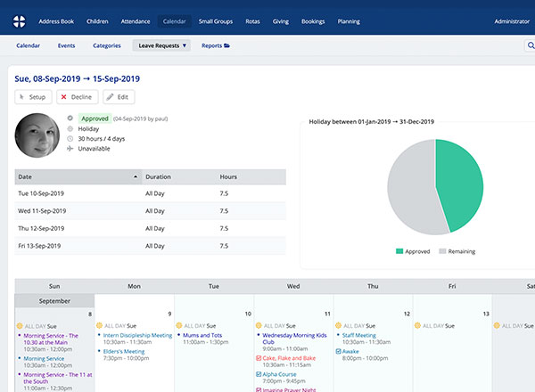Click the Alpha Course checkbox icon
The height and width of the screenshot is (392, 535).
pyautogui.click(x=259, y=374)
